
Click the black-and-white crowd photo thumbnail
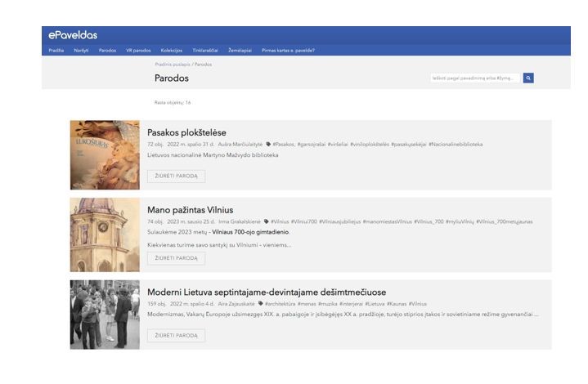pyautogui.click(x=105, y=315)
